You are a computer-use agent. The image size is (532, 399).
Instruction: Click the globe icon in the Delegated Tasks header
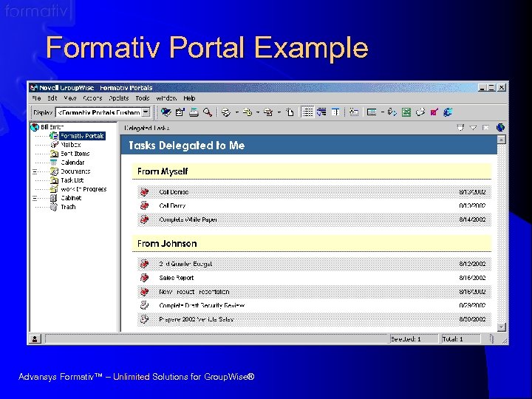click(500, 128)
